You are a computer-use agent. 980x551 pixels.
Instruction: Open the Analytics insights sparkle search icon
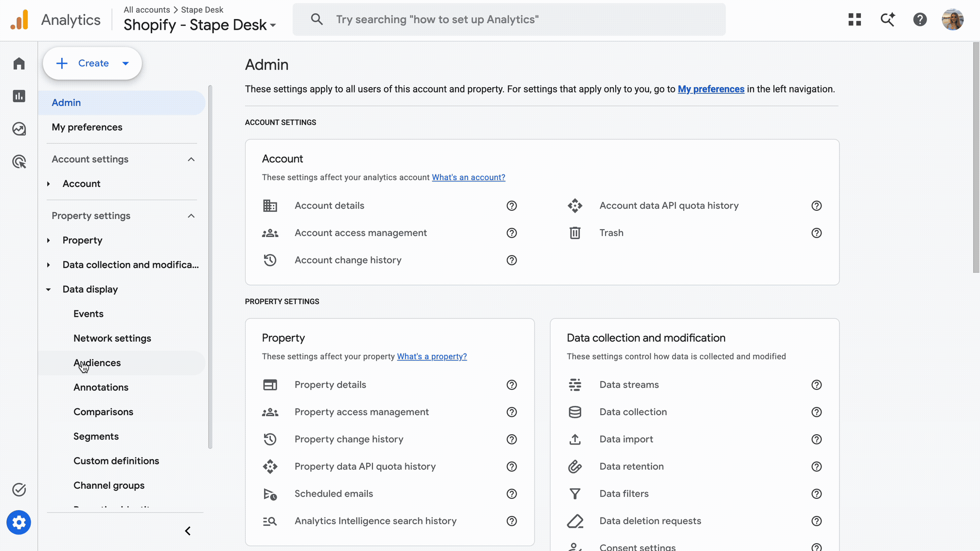[x=888, y=19]
